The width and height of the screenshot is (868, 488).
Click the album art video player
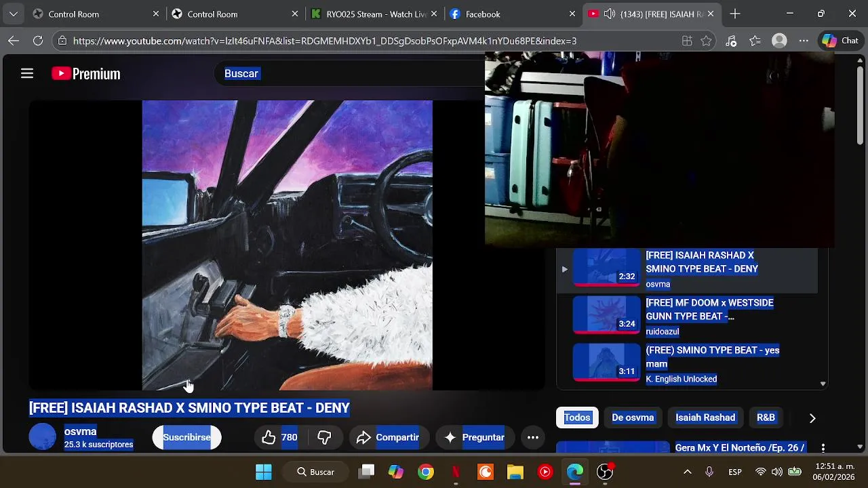[287, 245]
